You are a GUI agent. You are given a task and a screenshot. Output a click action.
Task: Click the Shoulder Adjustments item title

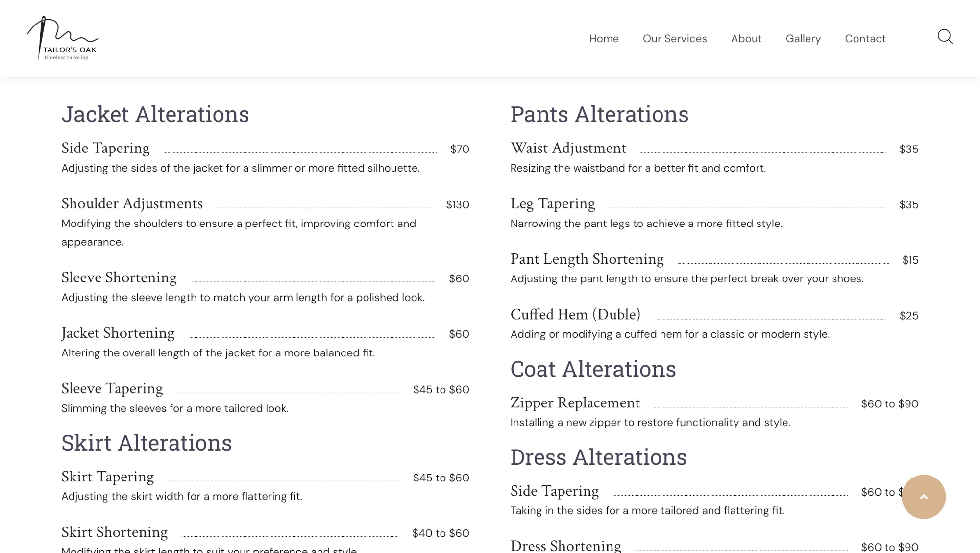coord(132,204)
